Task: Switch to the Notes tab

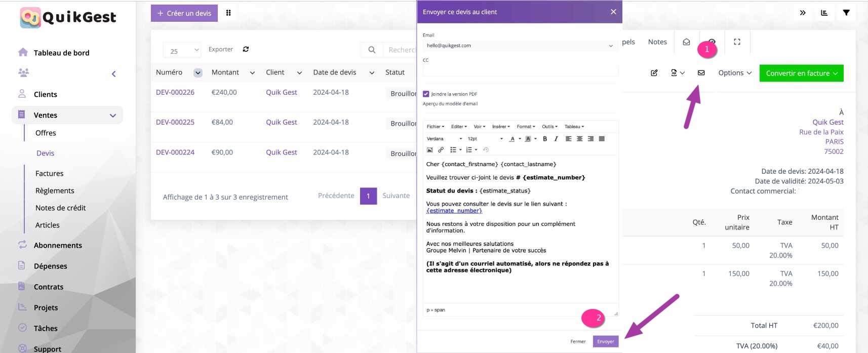Action: pyautogui.click(x=657, y=42)
